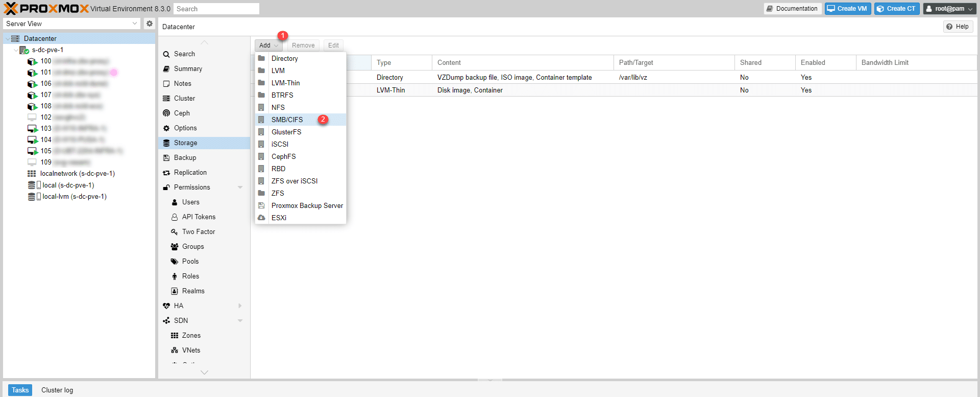Collapse the s-dc-pve-1 node expander

pyautogui.click(x=15, y=50)
